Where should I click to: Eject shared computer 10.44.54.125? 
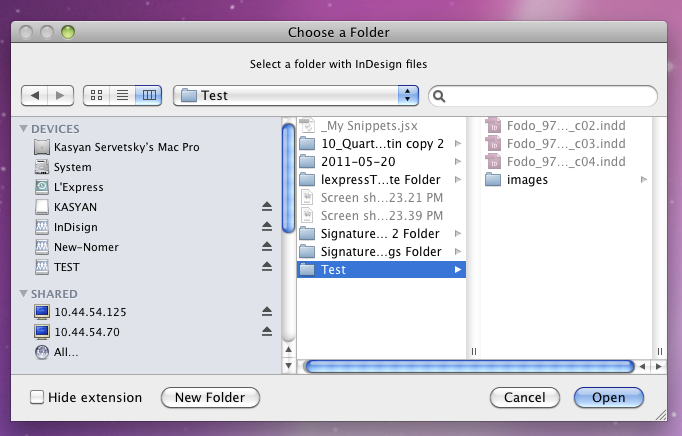267,312
